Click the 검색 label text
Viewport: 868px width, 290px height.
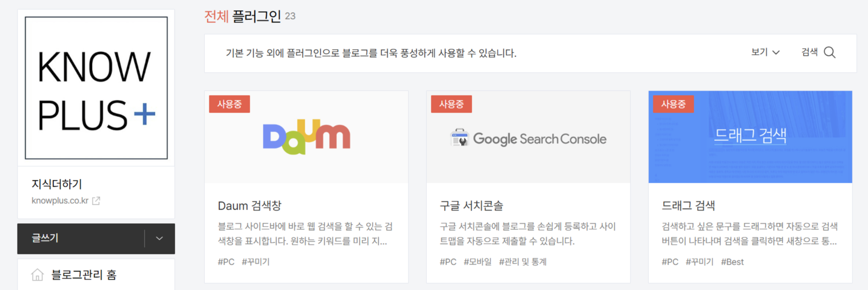click(810, 52)
